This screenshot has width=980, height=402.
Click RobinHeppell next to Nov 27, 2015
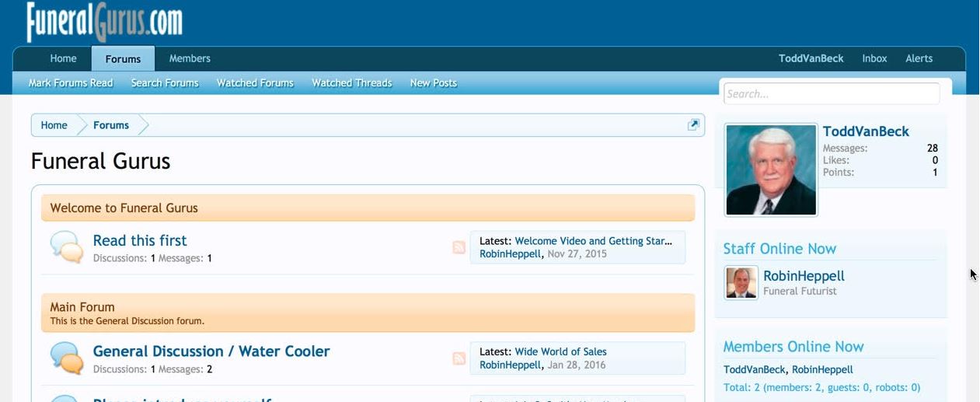click(511, 253)
